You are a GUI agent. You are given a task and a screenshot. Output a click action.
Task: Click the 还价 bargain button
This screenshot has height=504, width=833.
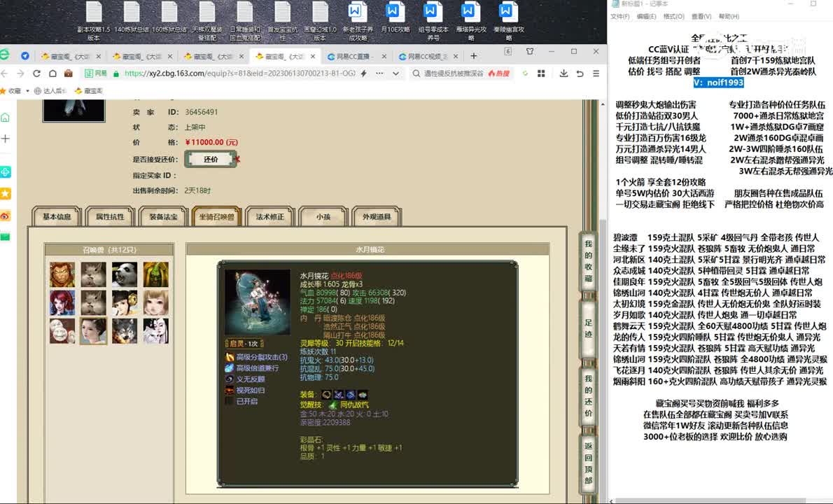pyautogui.click(x=211, y=159)
